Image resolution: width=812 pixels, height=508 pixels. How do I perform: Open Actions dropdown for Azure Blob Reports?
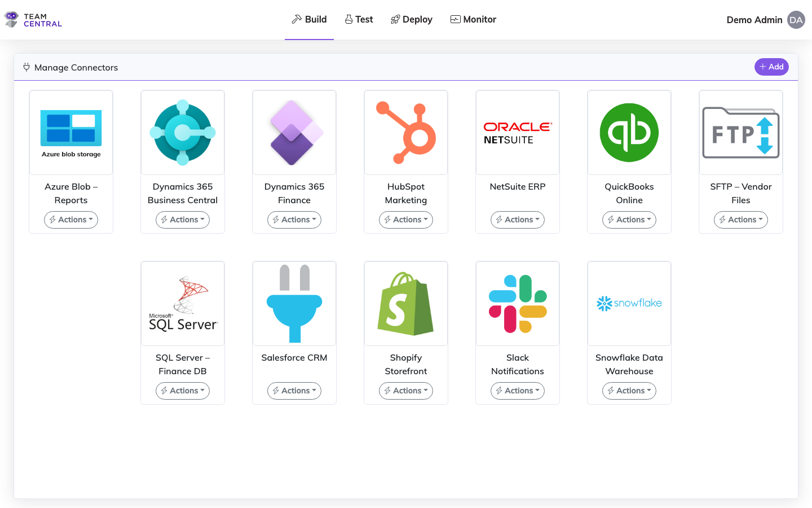click(71, 220)
